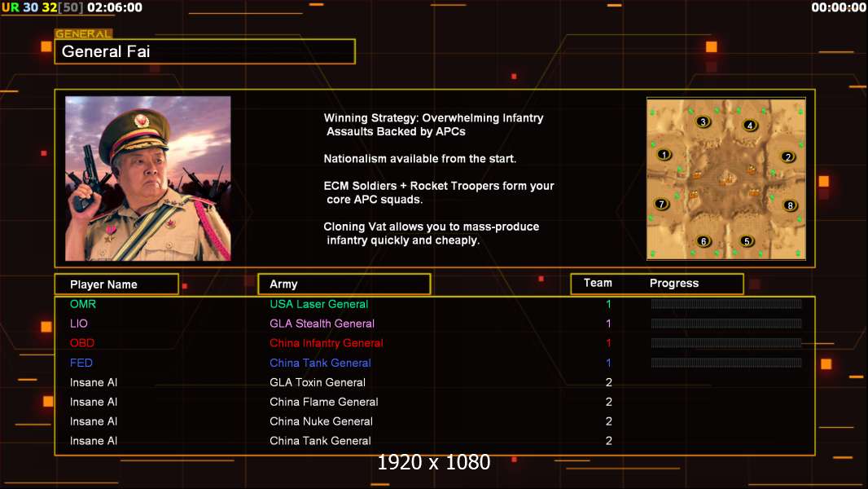The height and width of the screenshot is (489, 868).
Task: Select player name LIO
Action: pos(79,324)
